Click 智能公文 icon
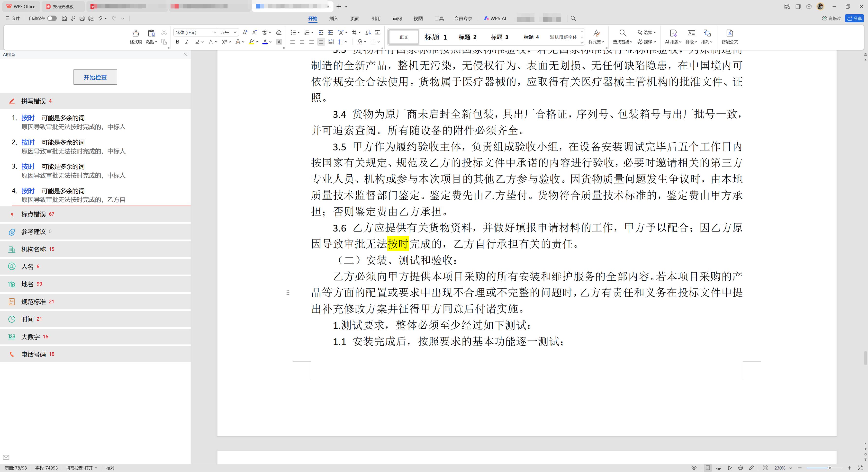Viewport: 868px width, 472px height. point(730,33)
